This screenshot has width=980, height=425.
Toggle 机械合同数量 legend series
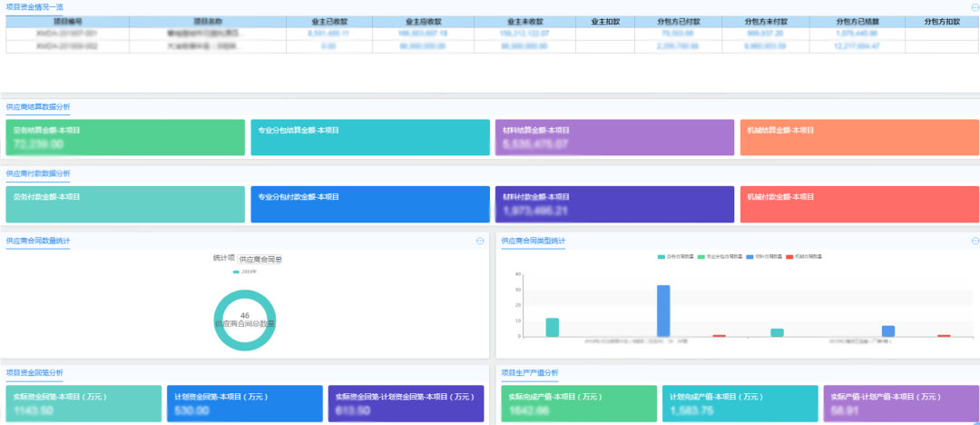click(x=801, y=257)
